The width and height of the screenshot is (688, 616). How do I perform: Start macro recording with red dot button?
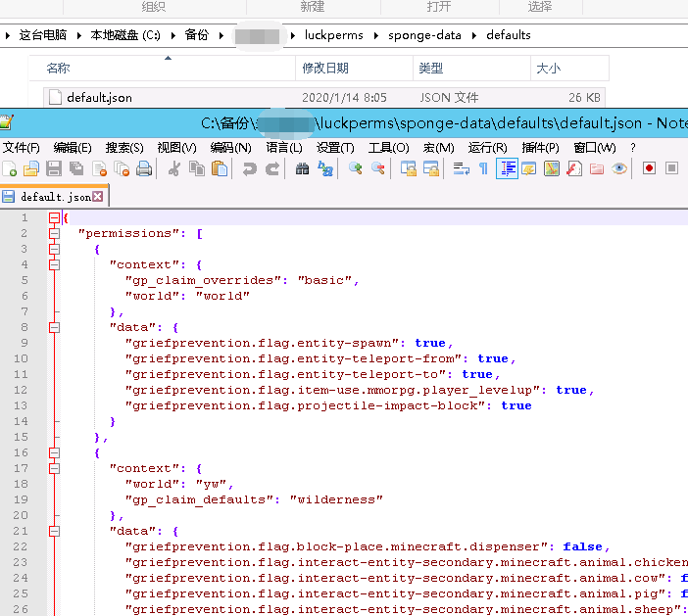point(649,168)
